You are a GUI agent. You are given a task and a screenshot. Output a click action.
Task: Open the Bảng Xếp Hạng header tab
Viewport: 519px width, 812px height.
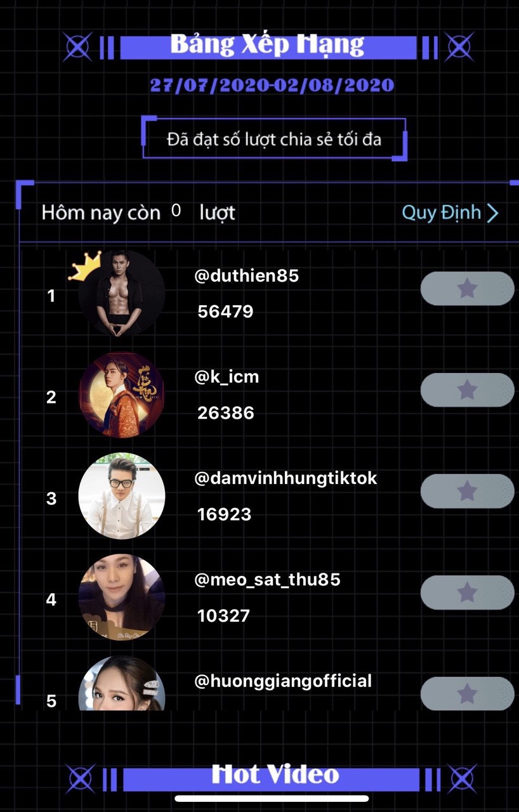point(268,46)
